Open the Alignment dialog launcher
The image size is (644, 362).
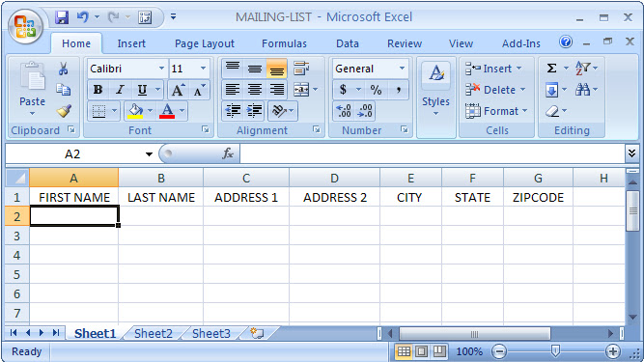(316, 129)
